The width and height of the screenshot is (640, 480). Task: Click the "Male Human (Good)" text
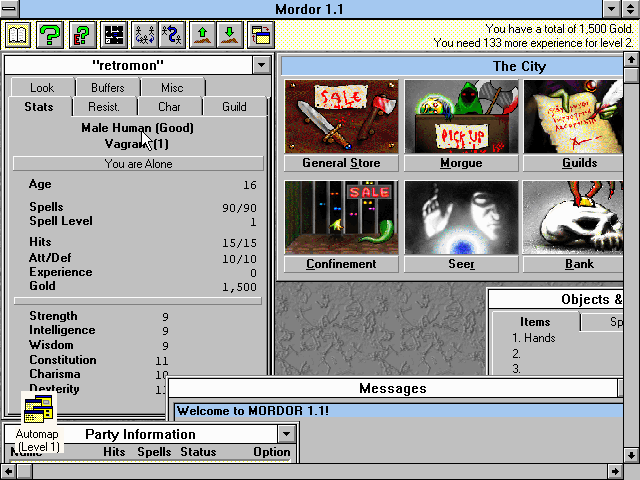click(138, 128)
